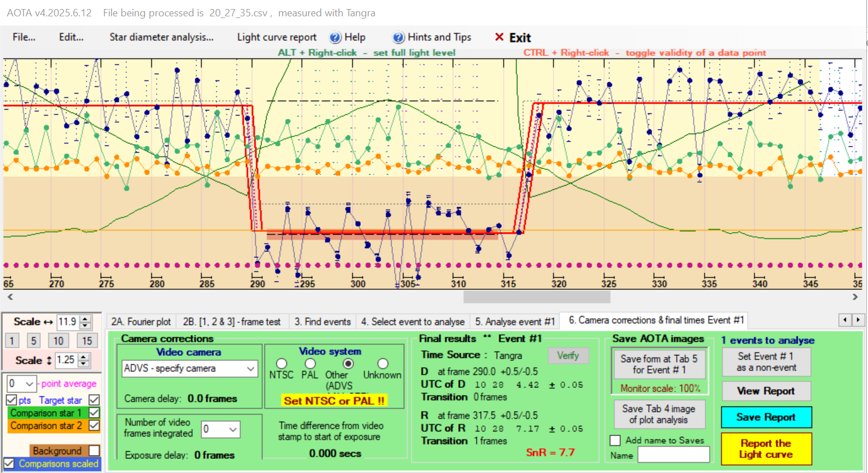Click the cyan Save Report button

coord(766,417)
